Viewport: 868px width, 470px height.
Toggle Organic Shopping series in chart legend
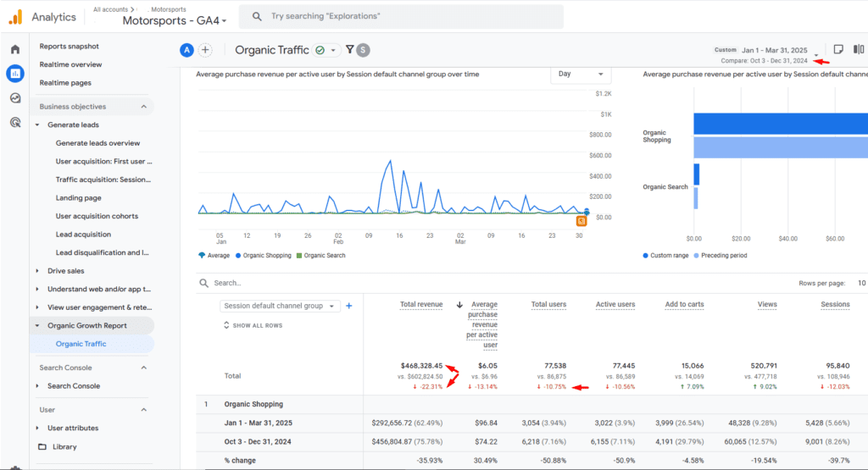(264, 255)
